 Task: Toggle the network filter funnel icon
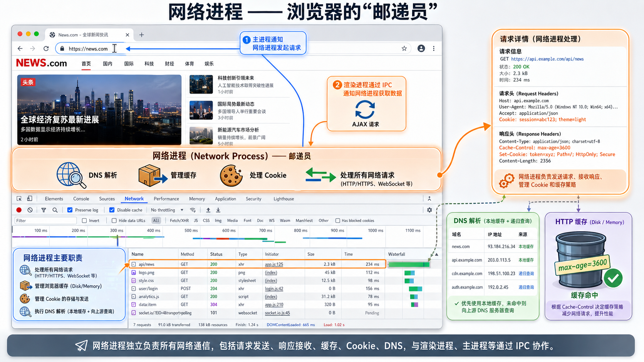(x=44, y=210)
